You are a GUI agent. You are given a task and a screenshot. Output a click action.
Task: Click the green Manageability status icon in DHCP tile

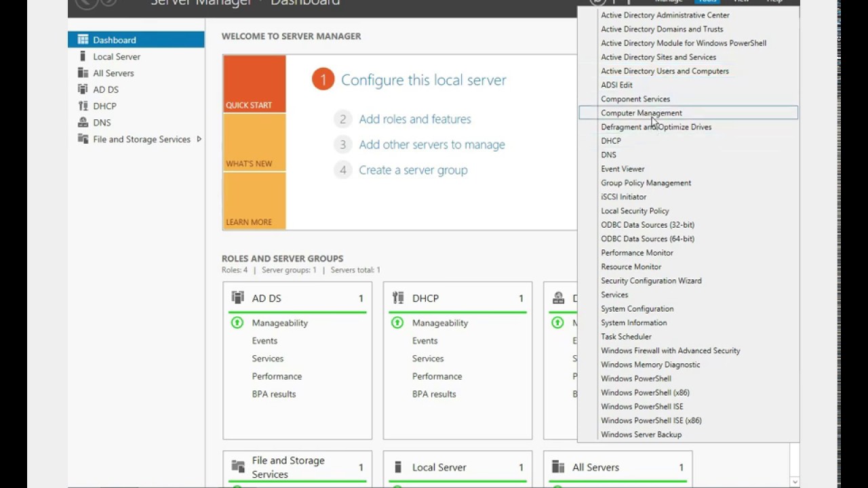pos(397,323)
